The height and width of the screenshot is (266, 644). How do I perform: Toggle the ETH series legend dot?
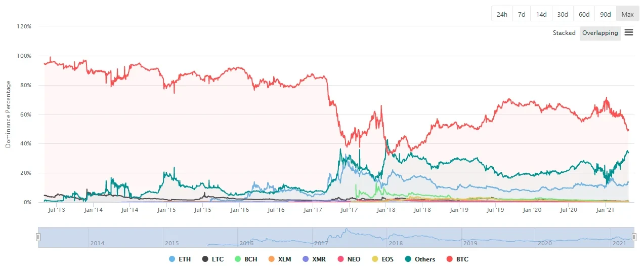(x=172, y=259)
